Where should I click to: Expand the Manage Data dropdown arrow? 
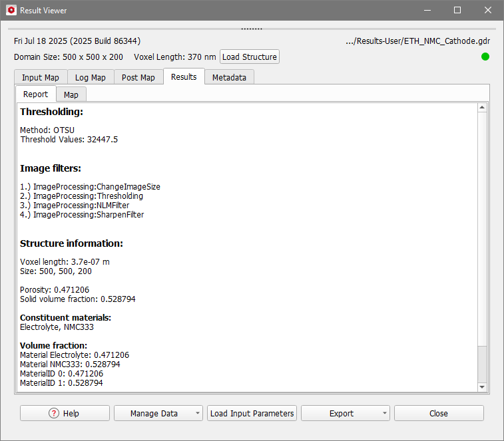coord(198,413)
